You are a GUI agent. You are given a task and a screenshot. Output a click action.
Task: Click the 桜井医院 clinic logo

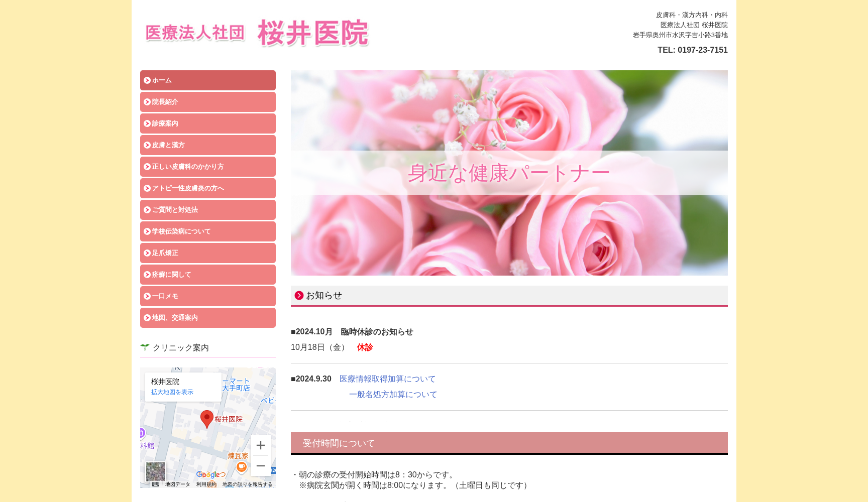(x=256, y=34)
